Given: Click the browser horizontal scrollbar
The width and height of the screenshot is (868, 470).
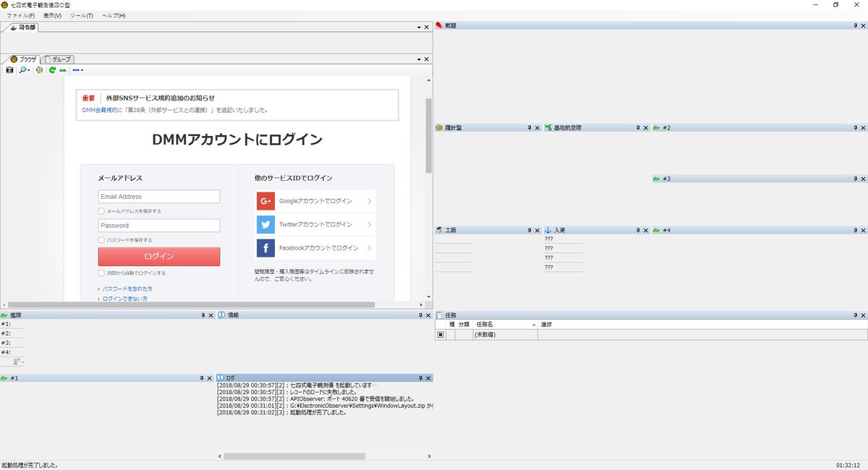Looking at the screenshot, I should coord(192,304).
